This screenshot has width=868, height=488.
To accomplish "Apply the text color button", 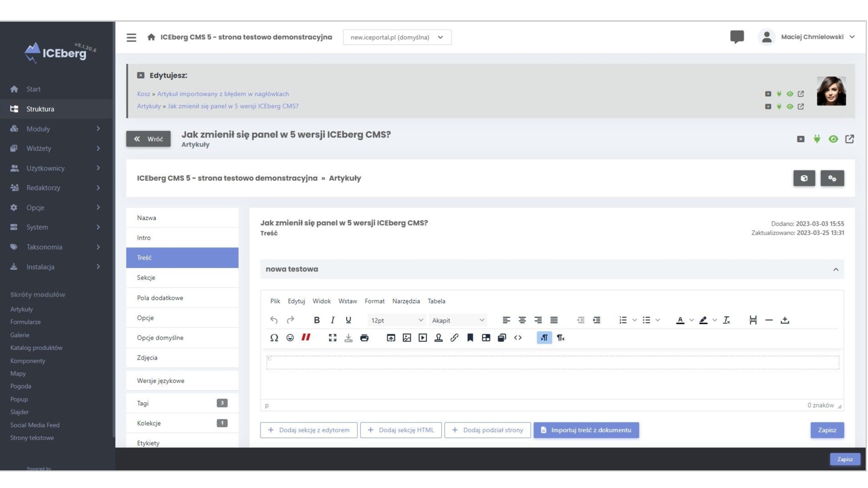I will [x=680, y=320].
